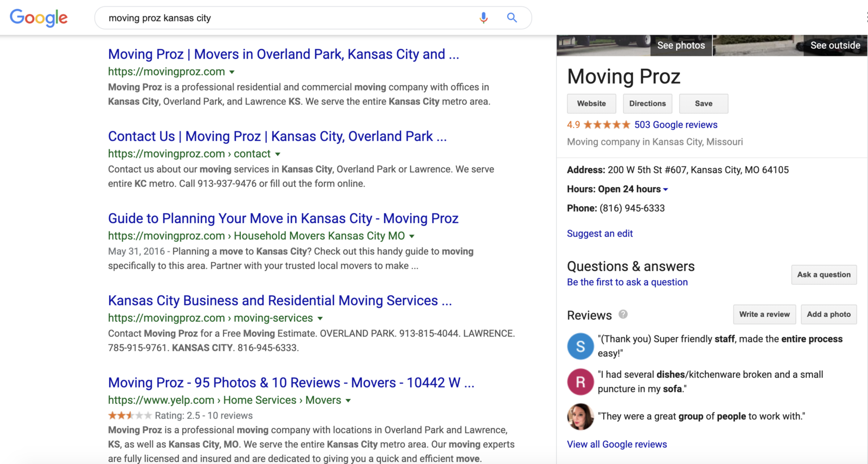
Task: Click the Directions button
Action: [647, 104]
